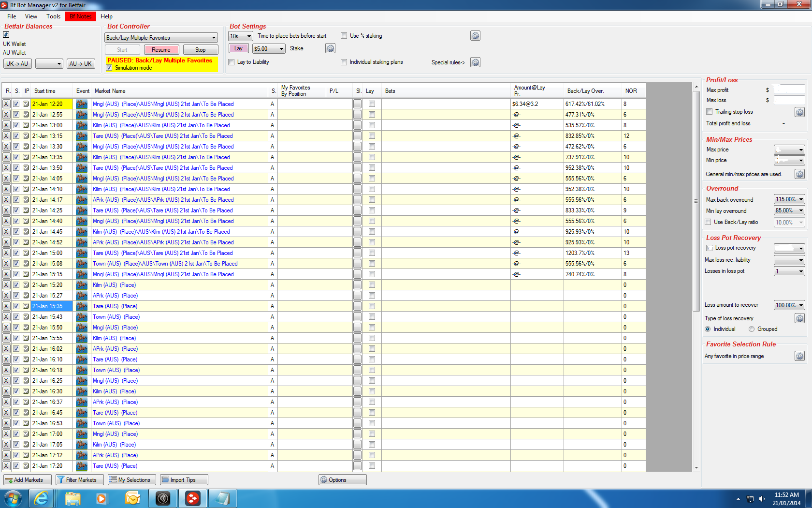Open the mail envelope app in taskbar
The image size is (812, 508).
[x=132, y=498]
